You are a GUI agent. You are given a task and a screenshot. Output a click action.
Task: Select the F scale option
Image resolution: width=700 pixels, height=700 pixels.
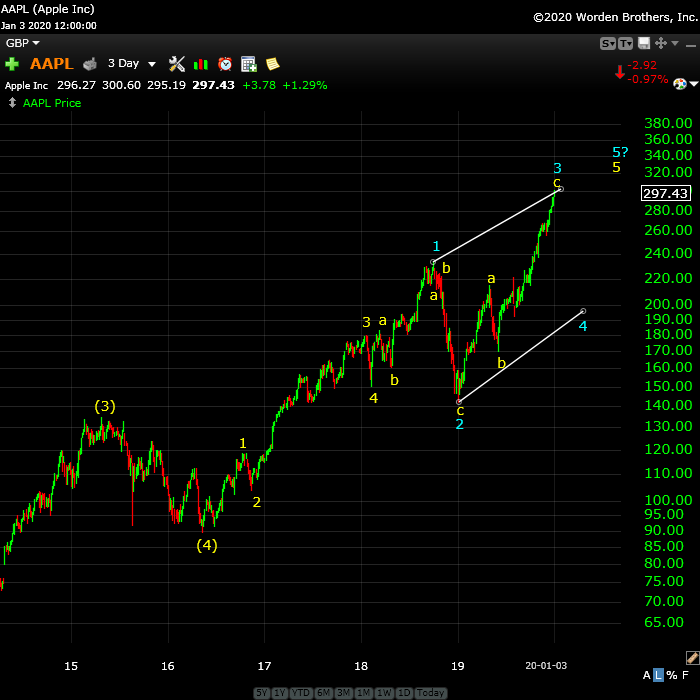point(686,675)
